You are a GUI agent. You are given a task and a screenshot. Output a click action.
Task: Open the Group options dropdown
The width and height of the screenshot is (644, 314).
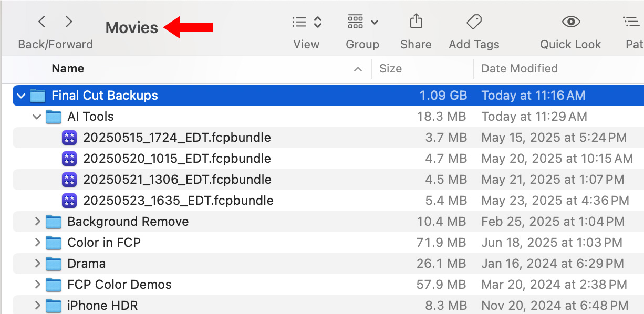(362, 22)
